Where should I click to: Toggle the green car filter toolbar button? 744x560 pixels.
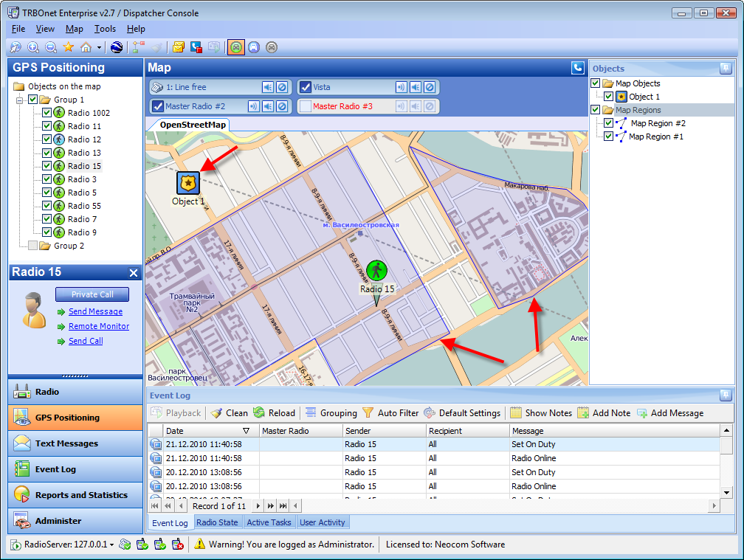point(236,47)
